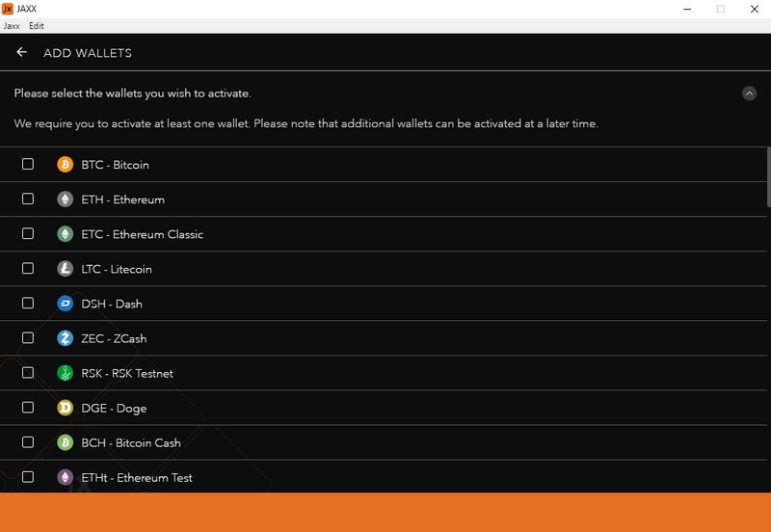
Task: Click the 'ETC - Ethereum Classic' label
Action: (x=142, y=234)
